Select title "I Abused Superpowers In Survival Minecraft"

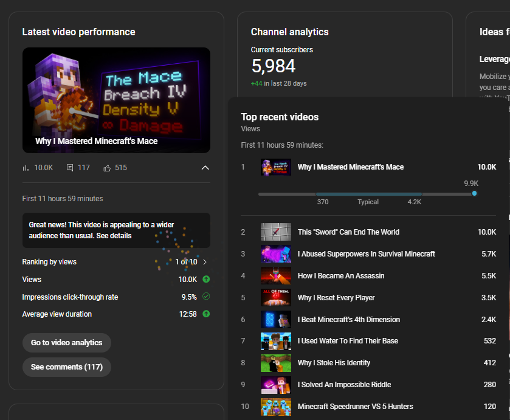(x=366, y=253)
